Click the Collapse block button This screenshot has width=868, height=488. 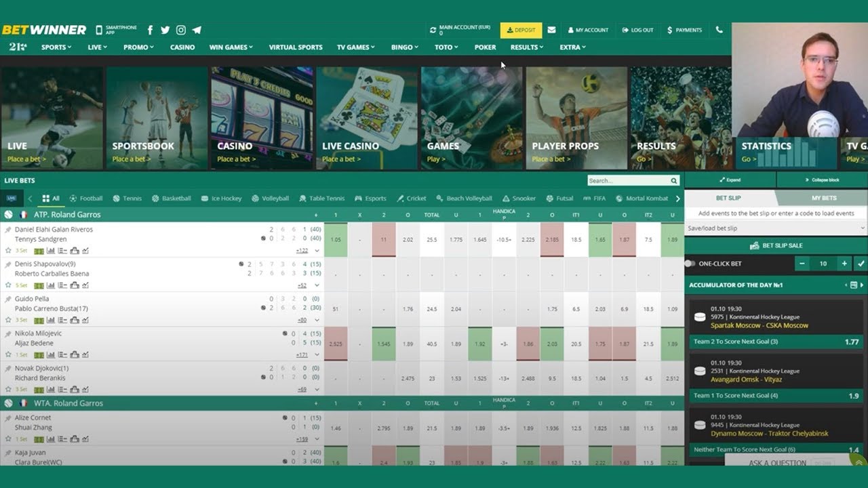822,180
